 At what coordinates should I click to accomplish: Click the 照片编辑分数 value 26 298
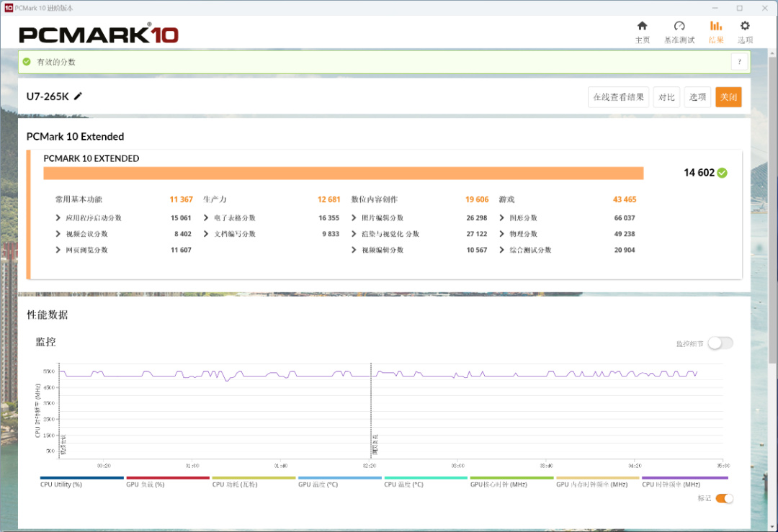coord(477,217)
